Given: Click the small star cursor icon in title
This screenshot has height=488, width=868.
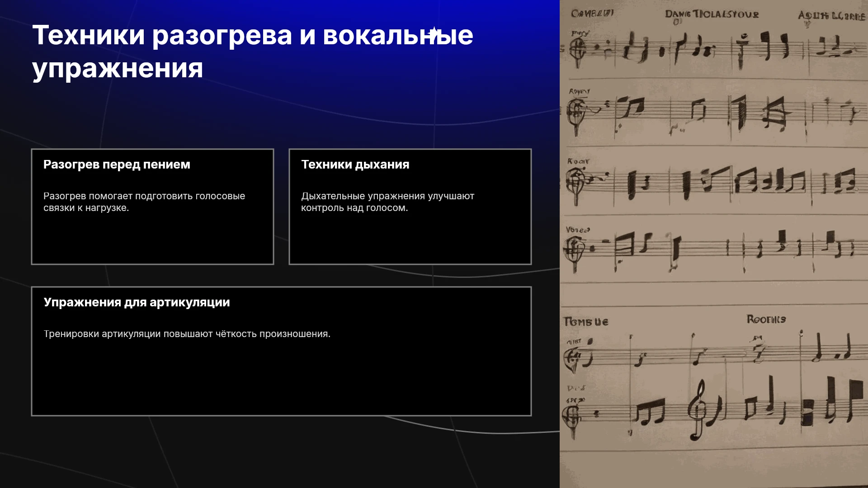Looking at the screenshot, I should coord(434,33).
